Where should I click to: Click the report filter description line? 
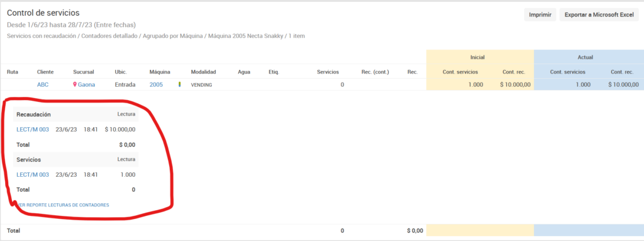click(156, 36)
